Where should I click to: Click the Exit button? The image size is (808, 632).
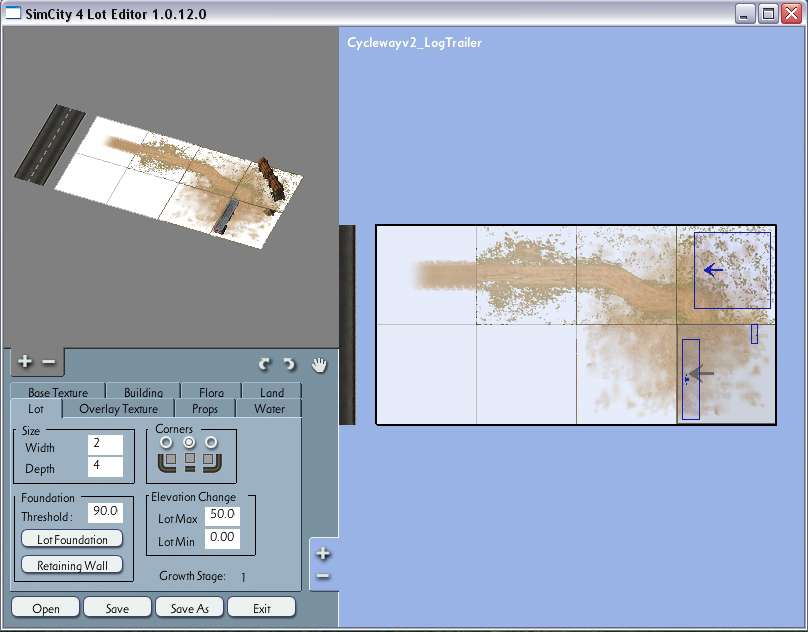pos(261,608)
